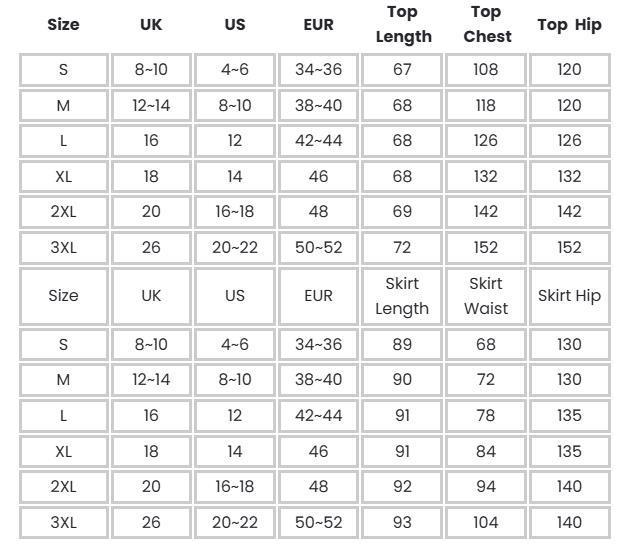Image resolution: width=620 pixels, height=549 pixels.
Task: Select the top chest value 108
Action: [x=486, y=70]
